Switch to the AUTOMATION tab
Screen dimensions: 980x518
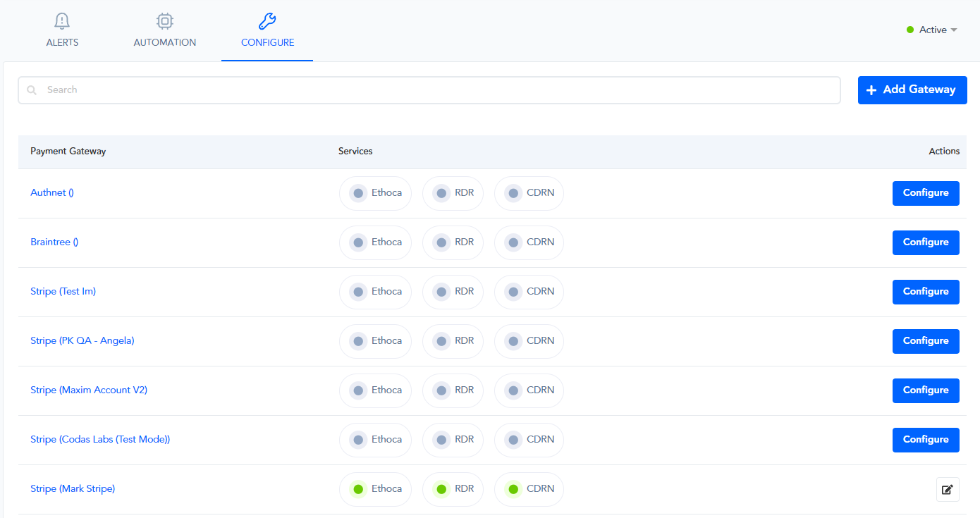point(165,42)
